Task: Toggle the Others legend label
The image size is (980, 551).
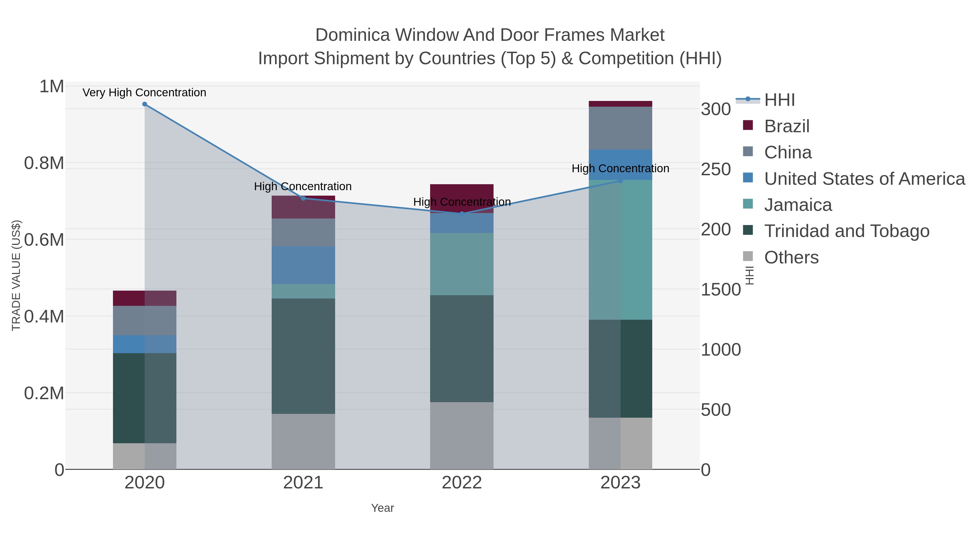Action: click(x=791, y=257)
